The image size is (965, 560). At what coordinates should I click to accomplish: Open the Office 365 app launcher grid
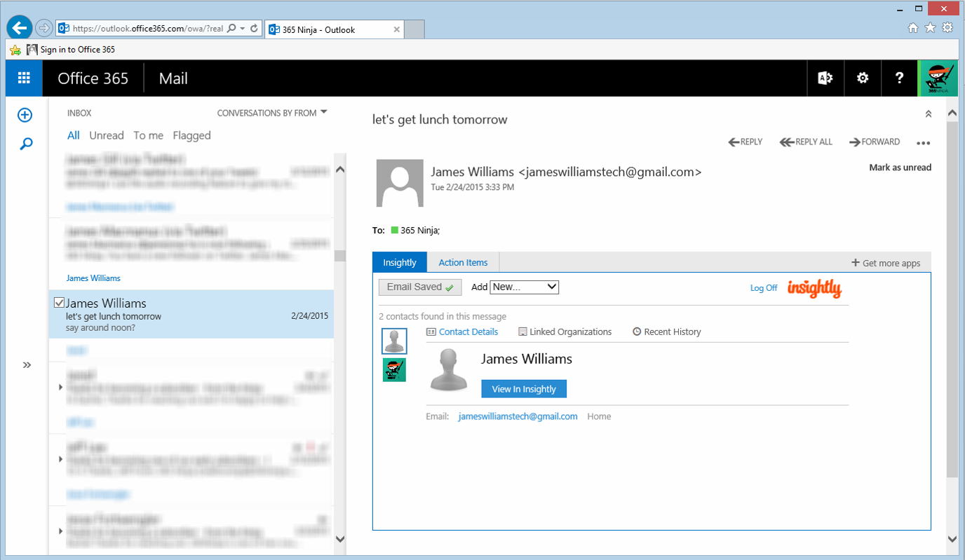coord(24,78)
